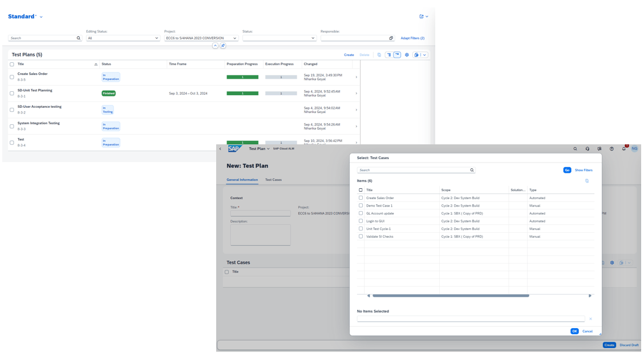The width and height of the screenshot is (644, 356).
Task: Click the horizontal scrollbar in test cases dialog
Action: (x=451, y=296)
